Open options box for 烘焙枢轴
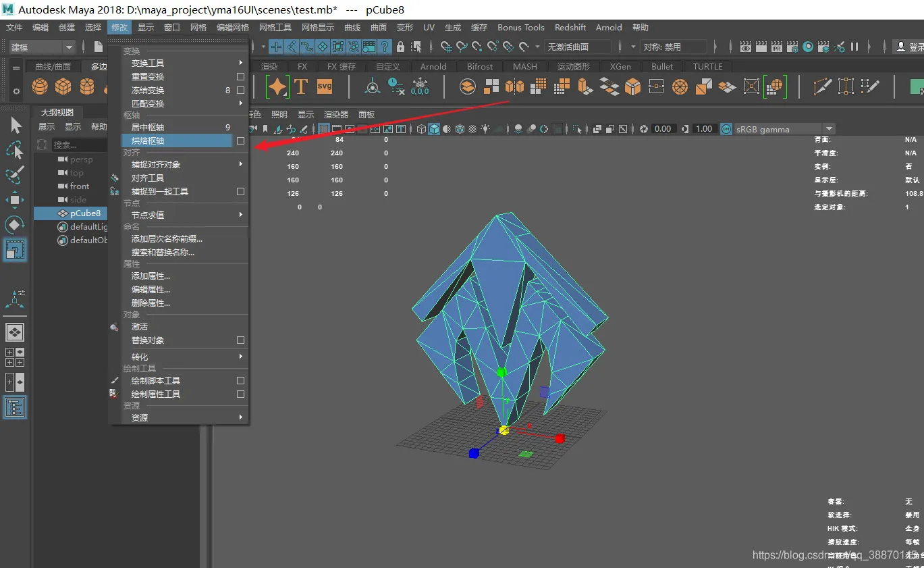The width and height of the screenshot is (924, 568). pos(240,140)
